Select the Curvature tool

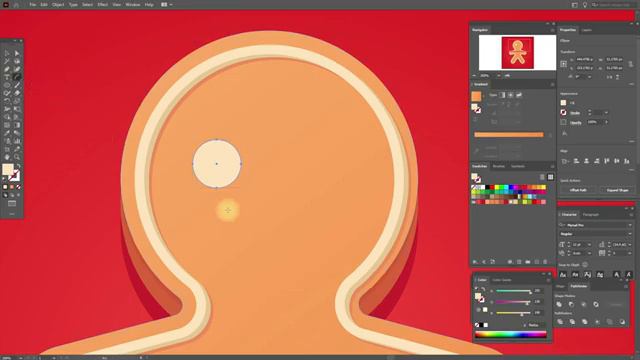(x=17, y=69)
